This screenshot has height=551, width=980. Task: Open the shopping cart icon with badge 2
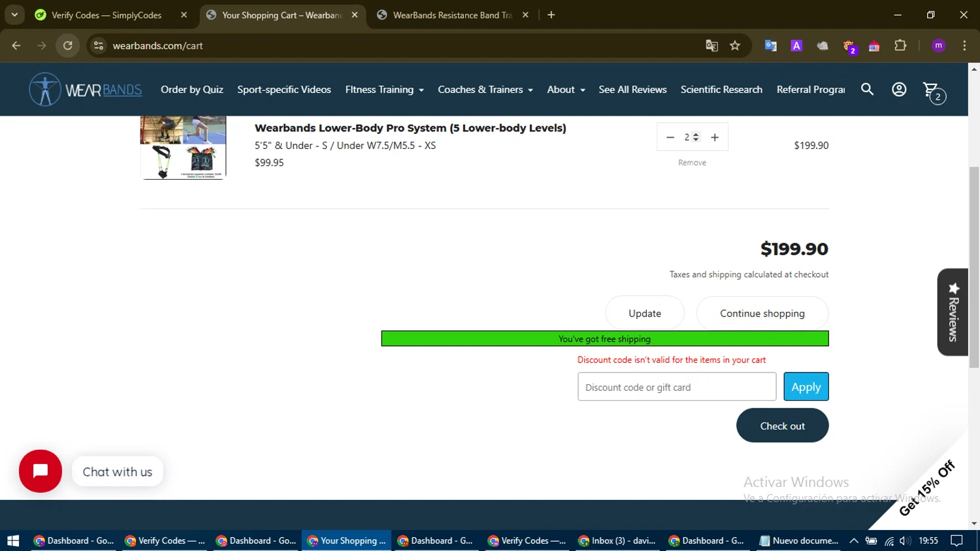coord(934,92)
